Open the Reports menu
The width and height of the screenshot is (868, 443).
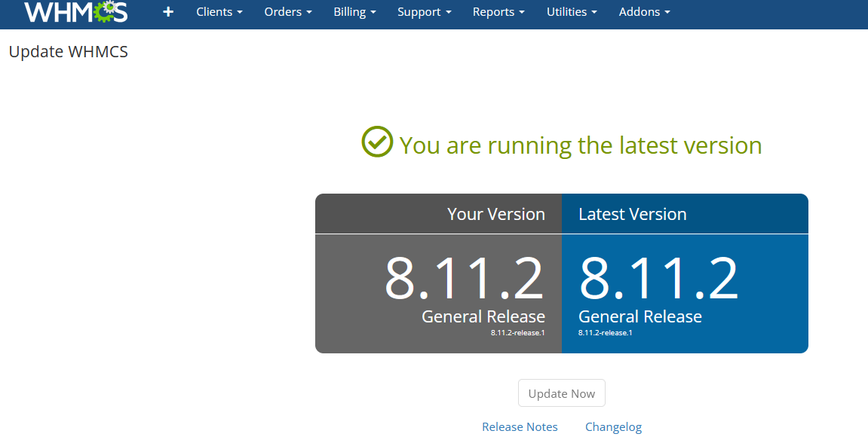pyautogui.click(x=498, y=11)
